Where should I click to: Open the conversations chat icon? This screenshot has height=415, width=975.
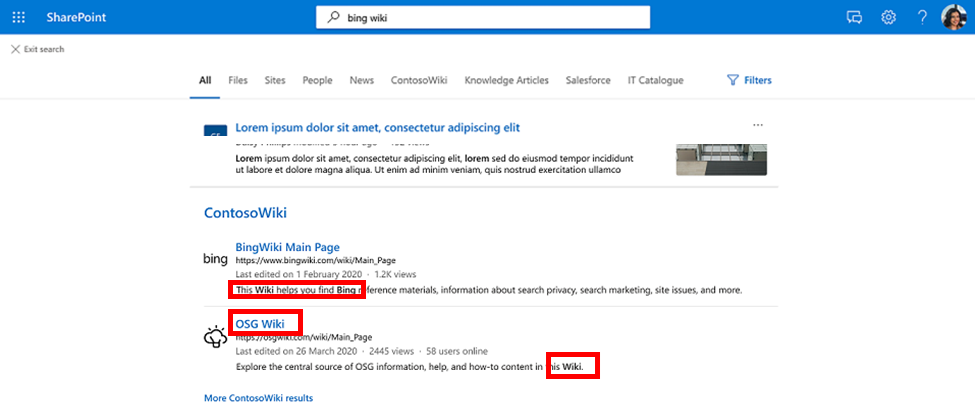pyautogui.click(x=854, y=17)
